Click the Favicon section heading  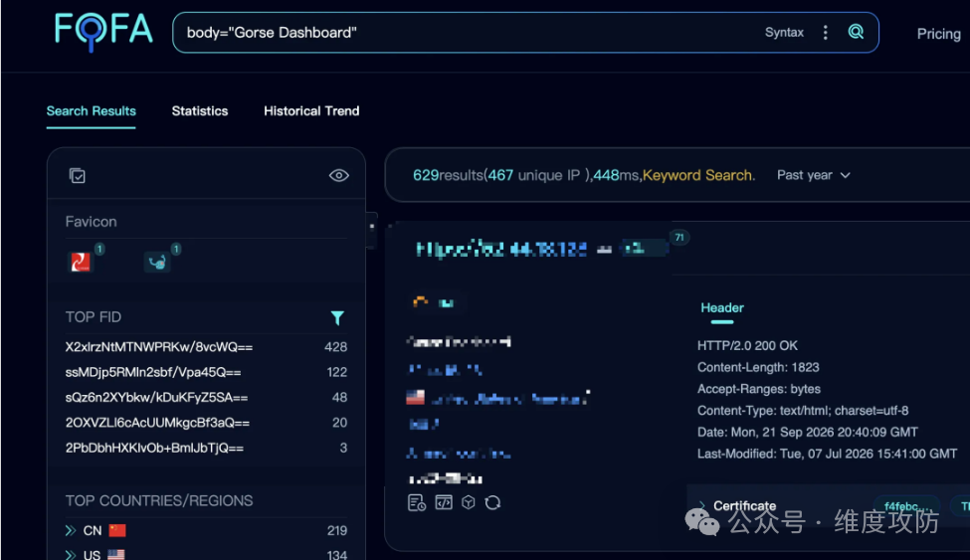91,222
